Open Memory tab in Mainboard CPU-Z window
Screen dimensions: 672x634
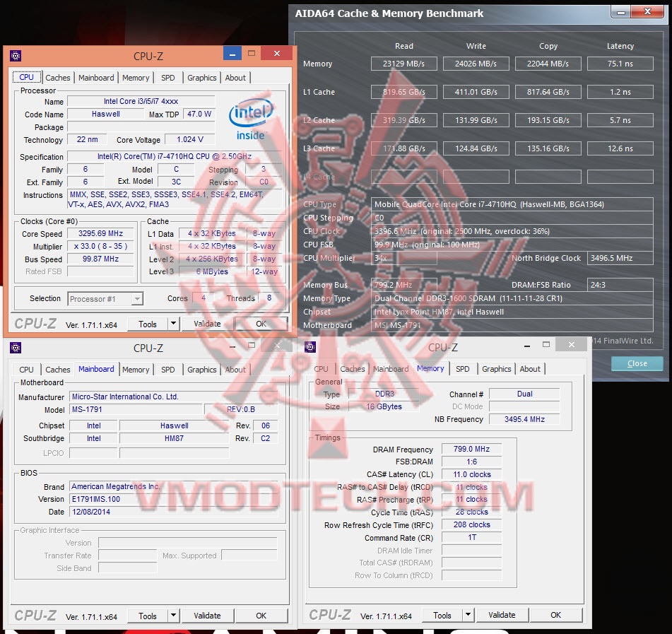136,370
